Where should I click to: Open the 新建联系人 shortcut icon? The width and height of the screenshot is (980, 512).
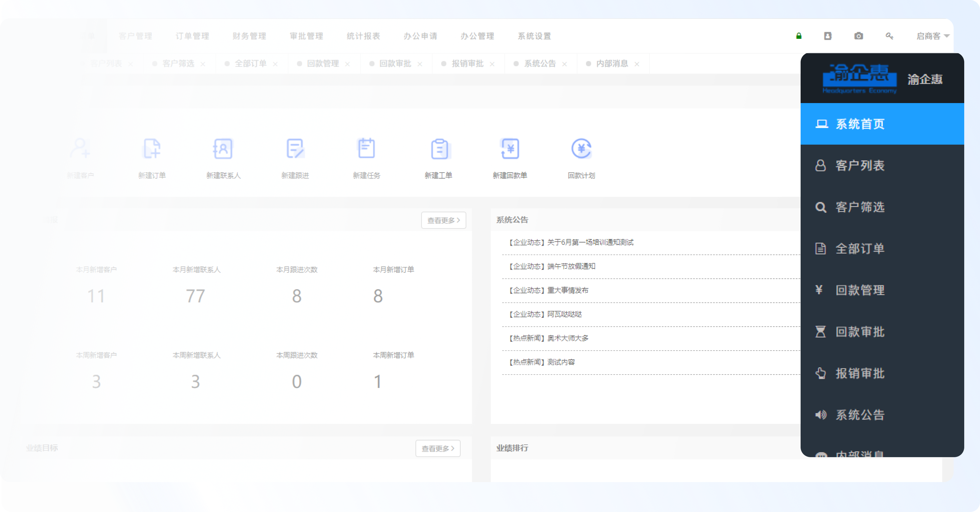[x=223, y=149]
